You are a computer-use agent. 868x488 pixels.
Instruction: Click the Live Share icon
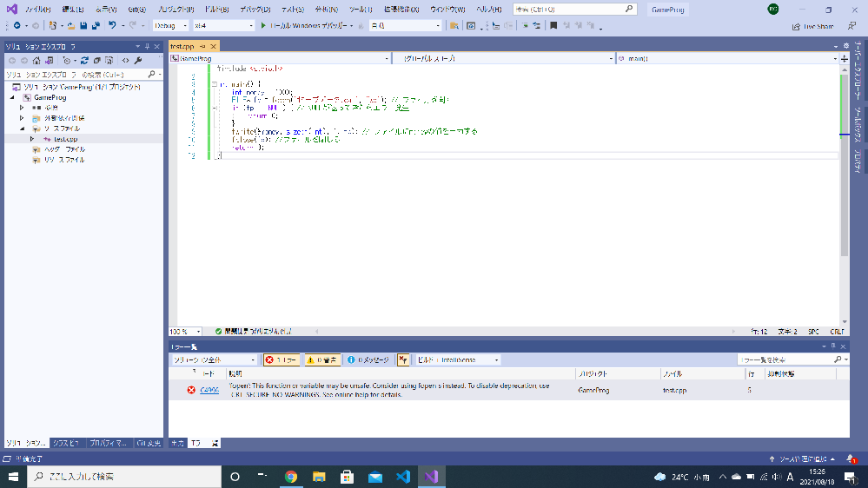797,26
